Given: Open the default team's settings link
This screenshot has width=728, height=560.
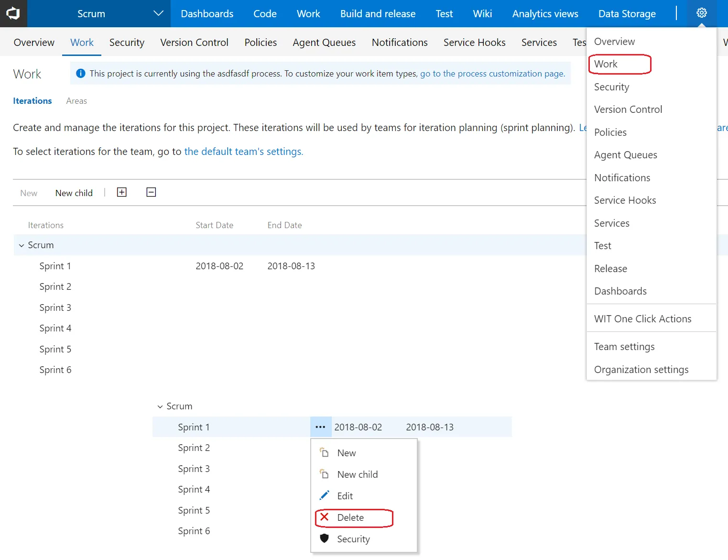Looking at the screenshot, I should pos(244,152).
